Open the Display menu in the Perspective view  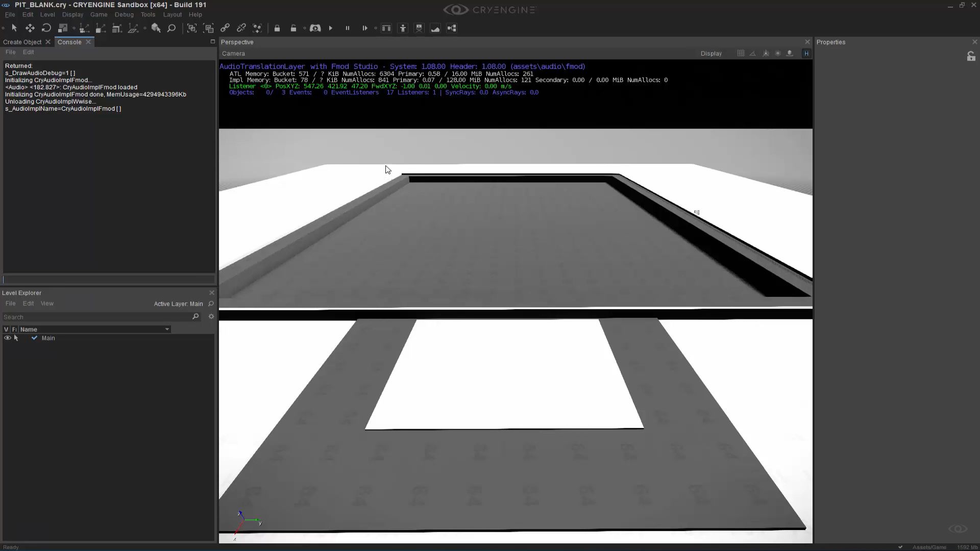click(712, 54)
